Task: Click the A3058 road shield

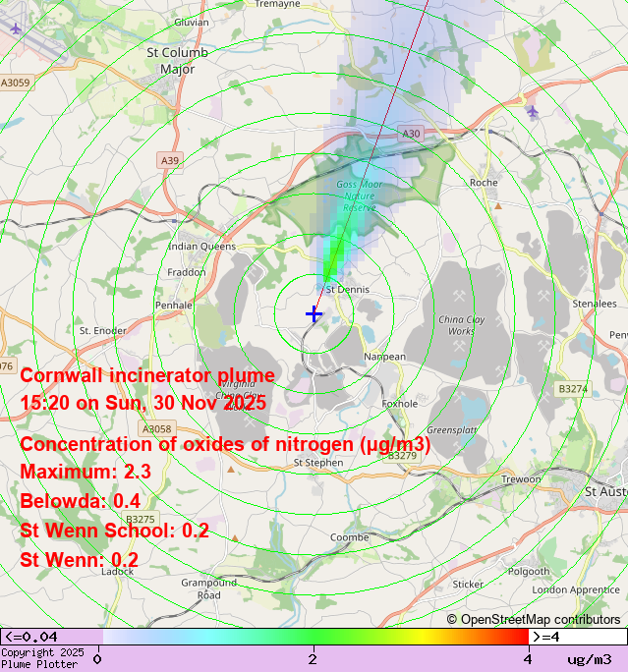Action: pos(156,429)
